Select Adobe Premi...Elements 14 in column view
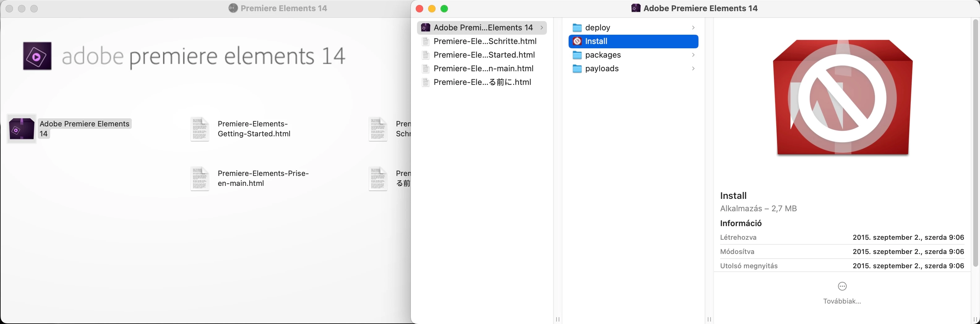Screen dimensions: 980x324 [482, 28]
